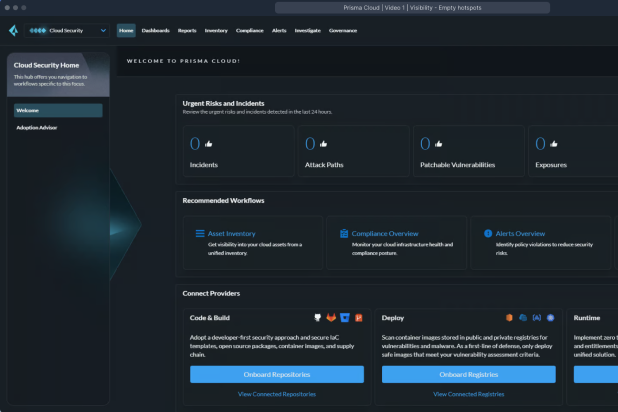Open the Compliance Overview workflow link
The height and width of the screenshot is (412, 618).
pyautogui.click(x=385, y=234)
